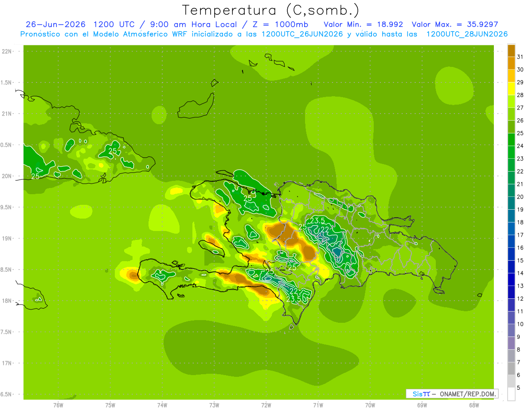This screenshot has width=532, height=411.
Task: Select the teal legend band between 19 and 20
Action: pos(511,203)
